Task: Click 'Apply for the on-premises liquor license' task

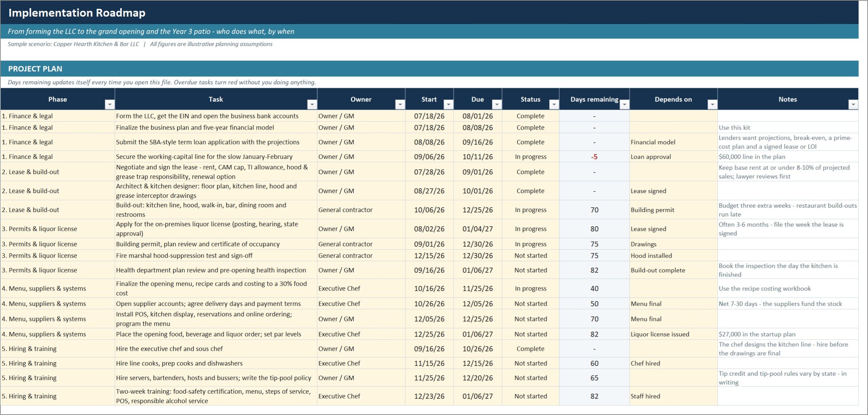Action: point(216,229)
